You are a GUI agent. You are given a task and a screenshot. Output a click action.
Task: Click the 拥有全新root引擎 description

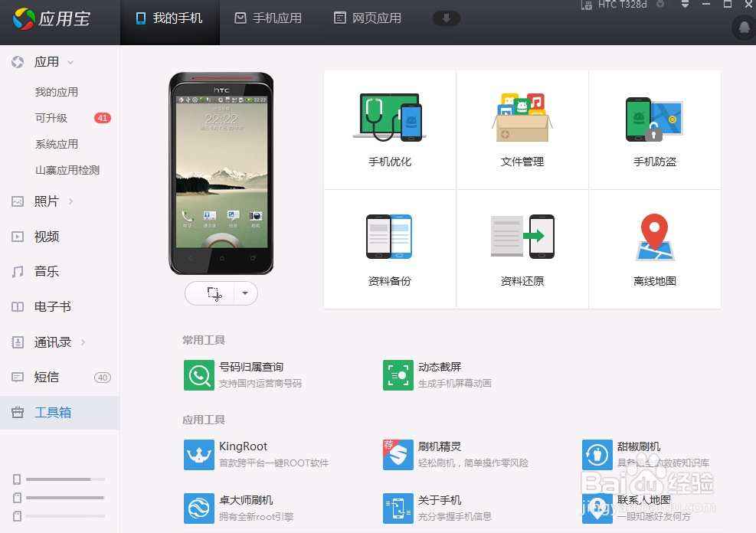coord(256,517)
